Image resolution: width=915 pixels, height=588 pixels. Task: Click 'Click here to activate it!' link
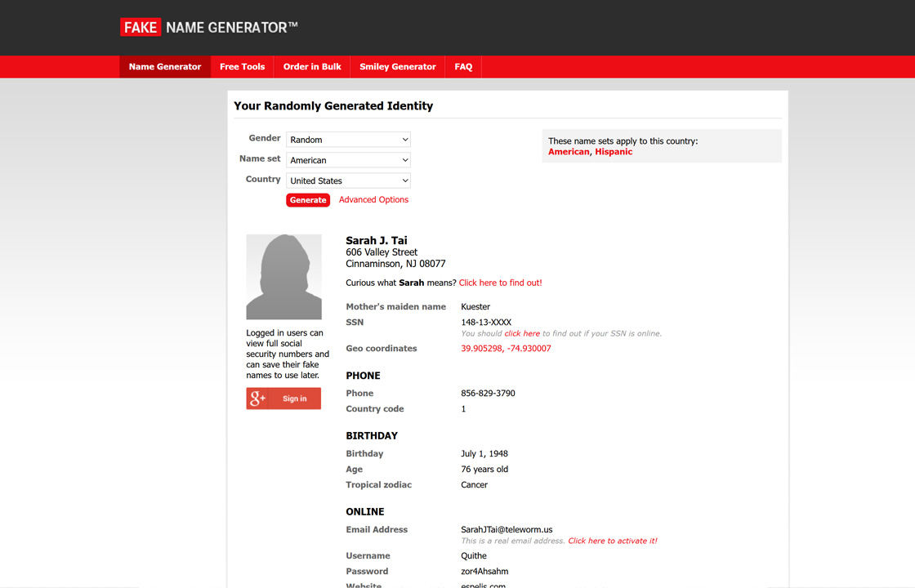coord(613,541)
